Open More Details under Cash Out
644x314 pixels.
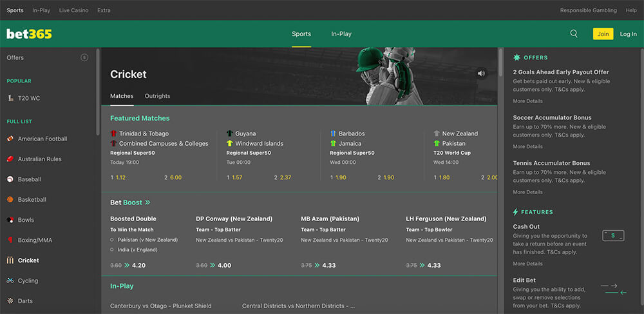tap(528, 264)
